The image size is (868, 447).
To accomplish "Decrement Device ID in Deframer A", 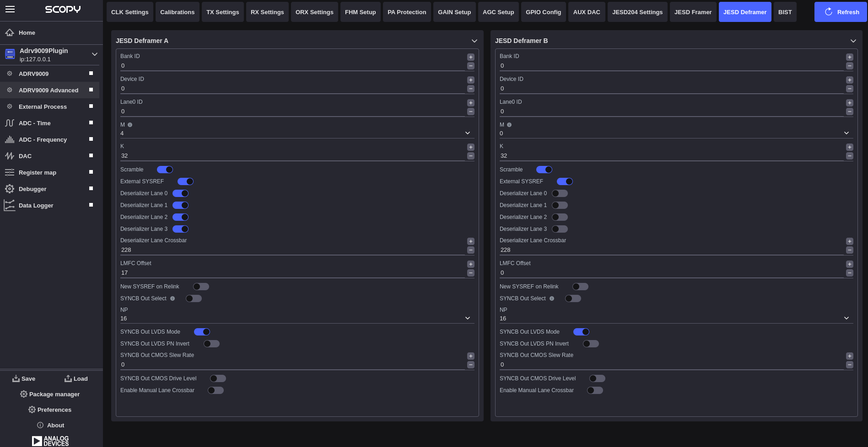I will tap(471, 89).
